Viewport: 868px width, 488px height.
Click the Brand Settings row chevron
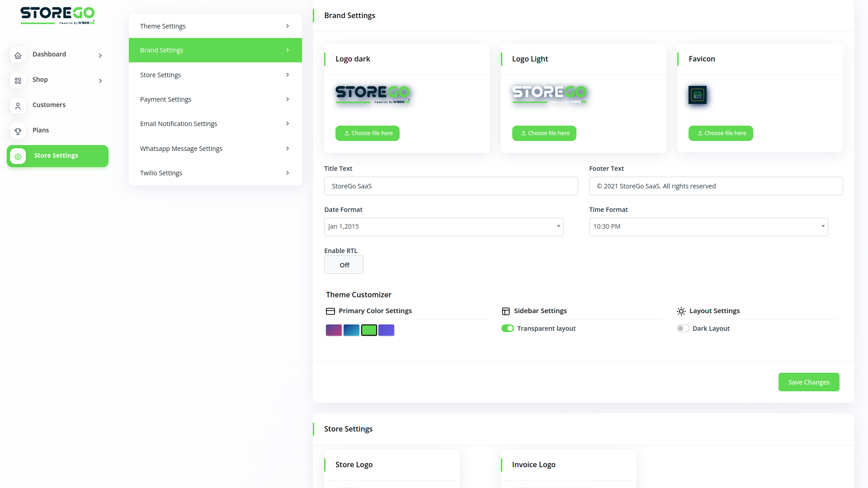coord(288,50)
